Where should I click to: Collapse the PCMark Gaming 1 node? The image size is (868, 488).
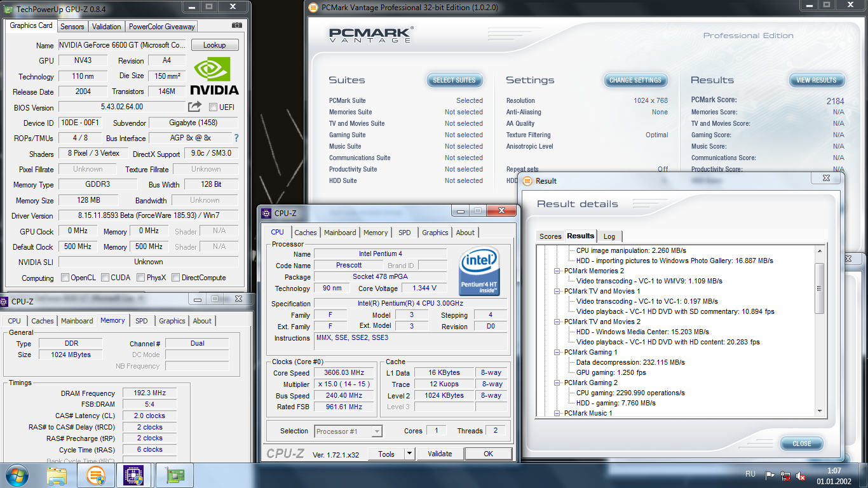(557, 352)
